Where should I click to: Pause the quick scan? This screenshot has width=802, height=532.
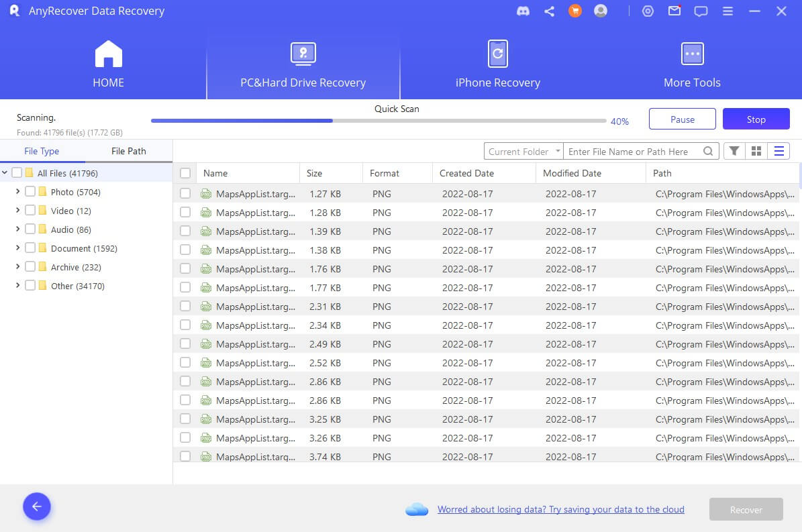(x=682, y=119)
